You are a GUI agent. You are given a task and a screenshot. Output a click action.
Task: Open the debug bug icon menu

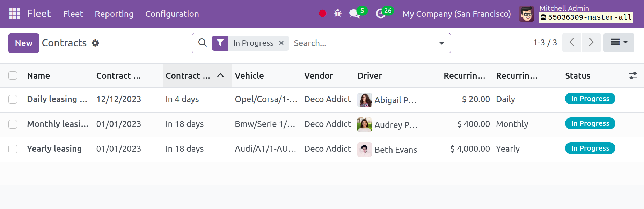pyautogui.click(x=337, y=14)
